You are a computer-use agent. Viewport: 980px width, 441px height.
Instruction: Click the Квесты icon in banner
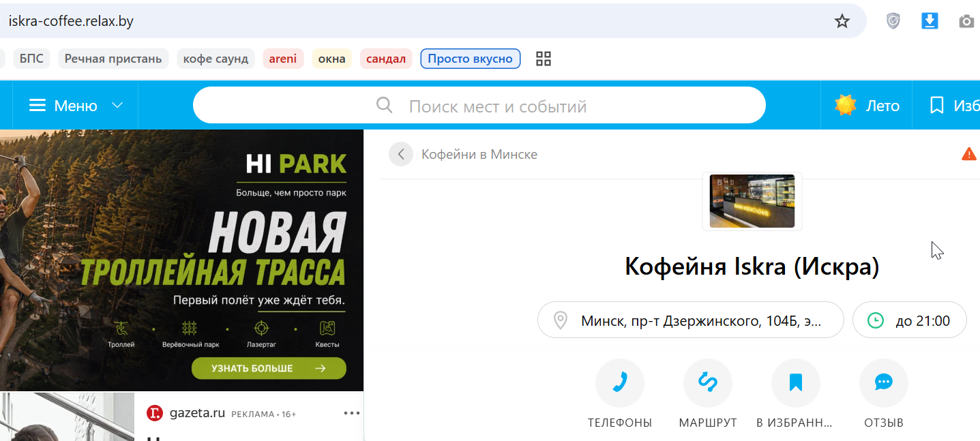coord(327,328)
